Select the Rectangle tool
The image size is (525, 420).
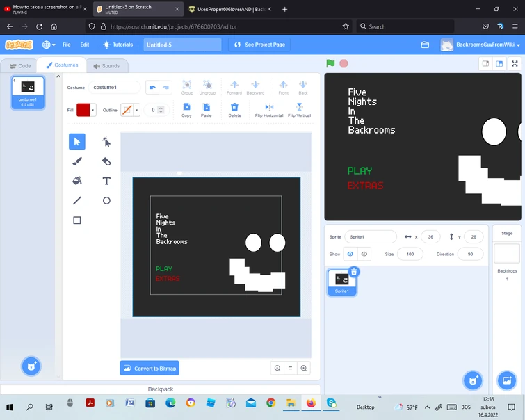click(77, 220)
